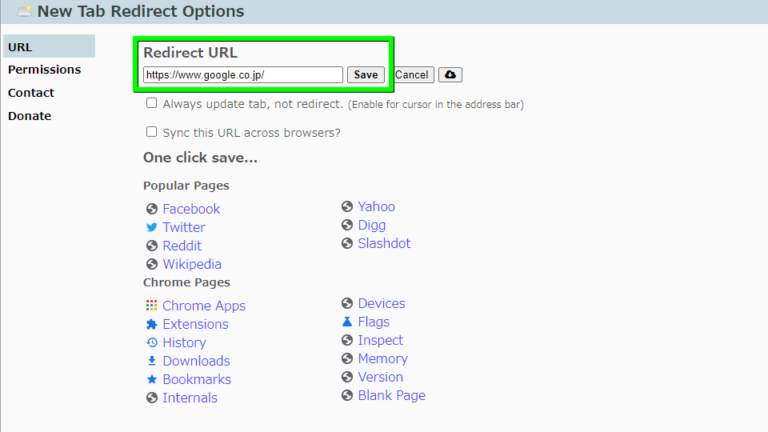
Task: Click the Downloads arrow icon
Action: click(x=152, y=361)
